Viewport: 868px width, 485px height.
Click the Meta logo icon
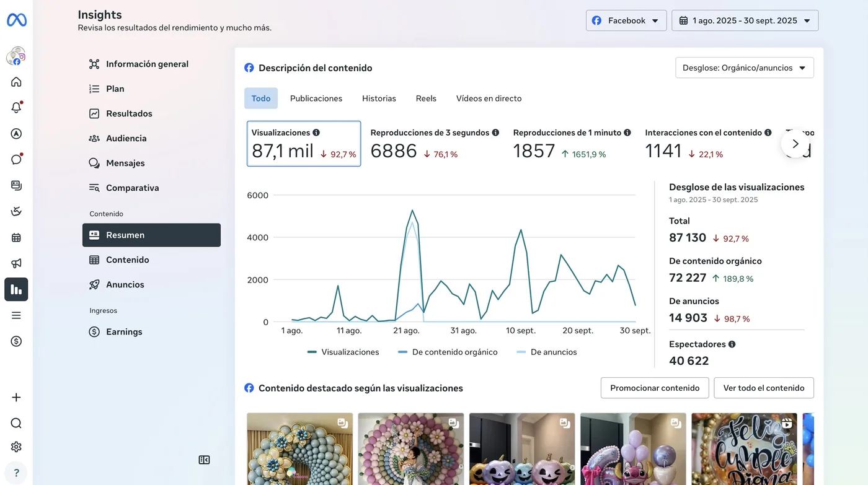[x=16, y=20]
